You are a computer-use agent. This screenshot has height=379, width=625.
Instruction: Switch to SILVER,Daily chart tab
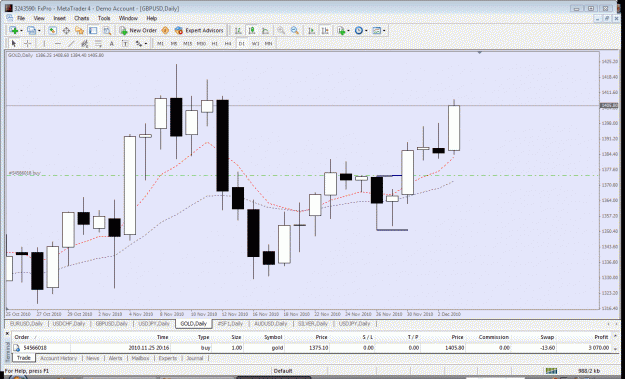click(312, 324)
